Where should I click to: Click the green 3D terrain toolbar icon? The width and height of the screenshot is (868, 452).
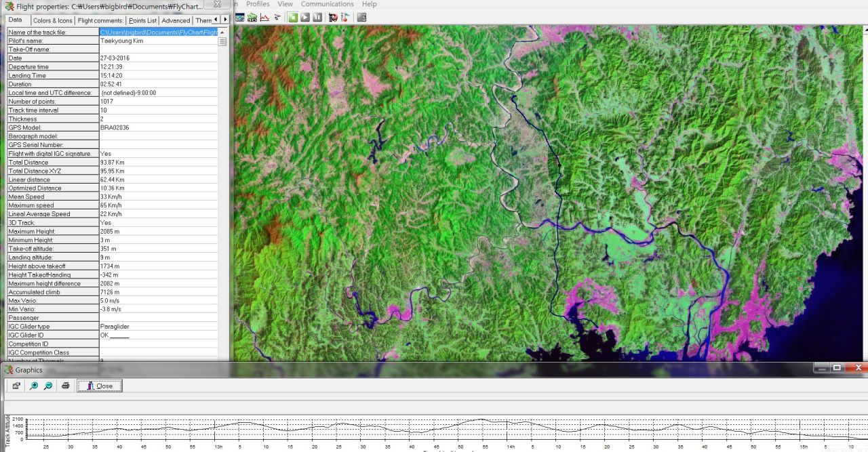252,17
